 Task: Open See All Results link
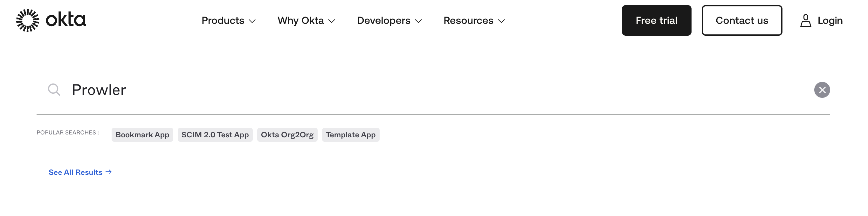coord(75,172)
